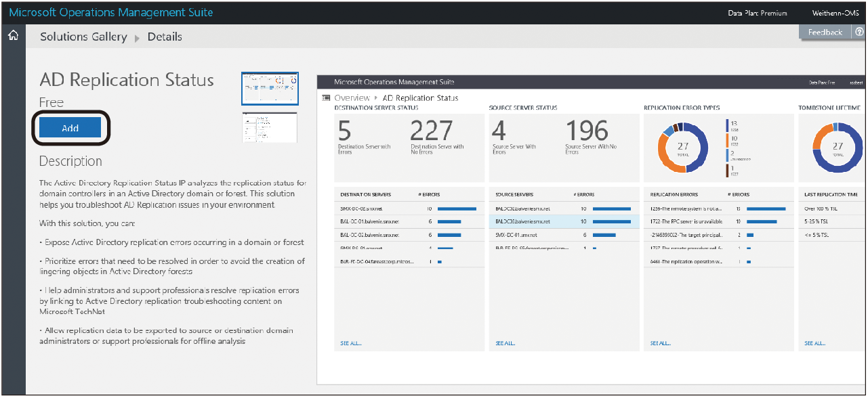Click 'SMX-DC-01' source server row in preview

point(564,234)
